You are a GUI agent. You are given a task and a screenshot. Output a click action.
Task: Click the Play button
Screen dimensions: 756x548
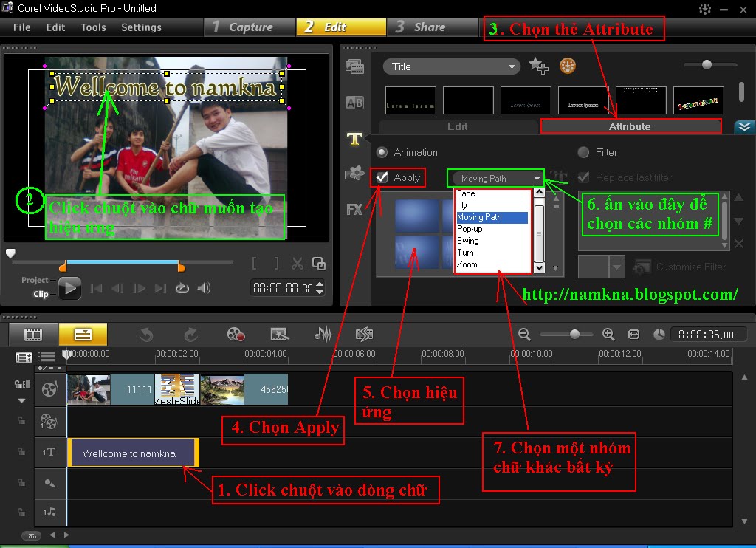click(x=69, y=289)
